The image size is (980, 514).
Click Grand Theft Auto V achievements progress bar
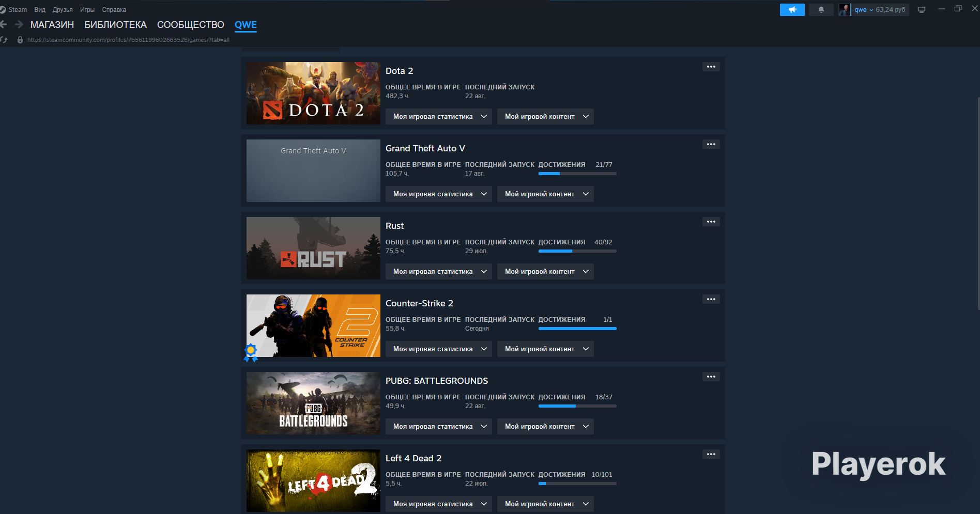point(577,174)
